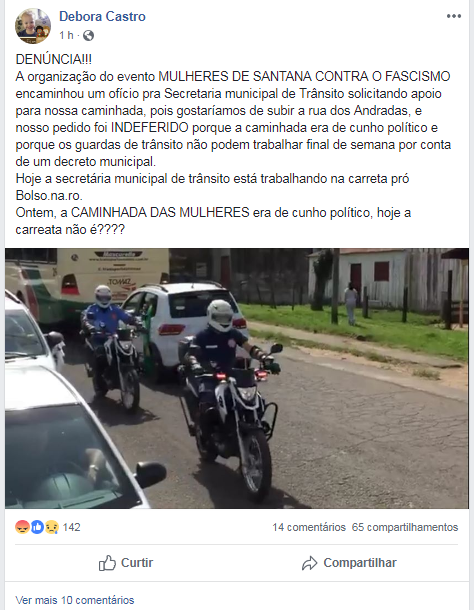
Task: Click the white car in video thumbnail
Action: 183,327
